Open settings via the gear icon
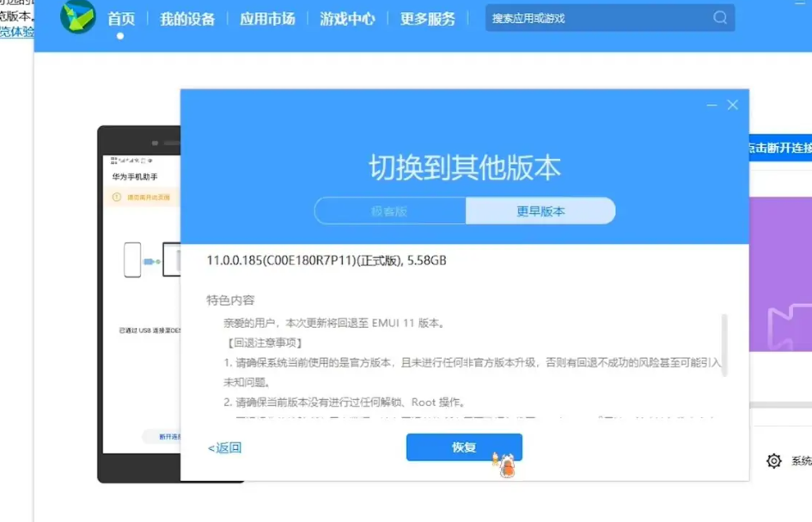 click(x=774, y=461)
